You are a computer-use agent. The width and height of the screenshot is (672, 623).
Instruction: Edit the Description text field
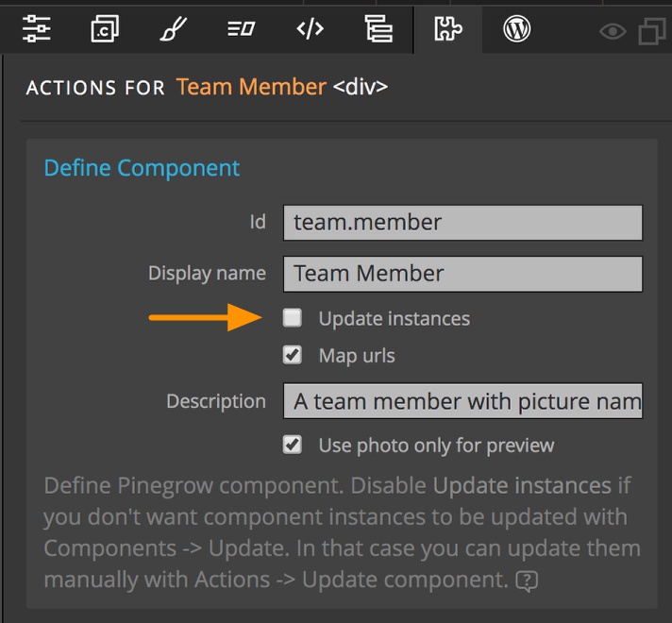point(462,401)
